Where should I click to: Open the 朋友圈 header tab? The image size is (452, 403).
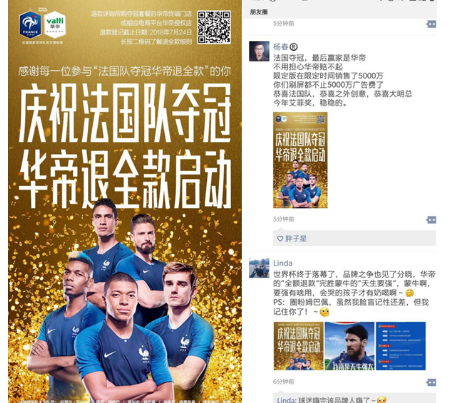pyautogui.click(x=259, y=12)
